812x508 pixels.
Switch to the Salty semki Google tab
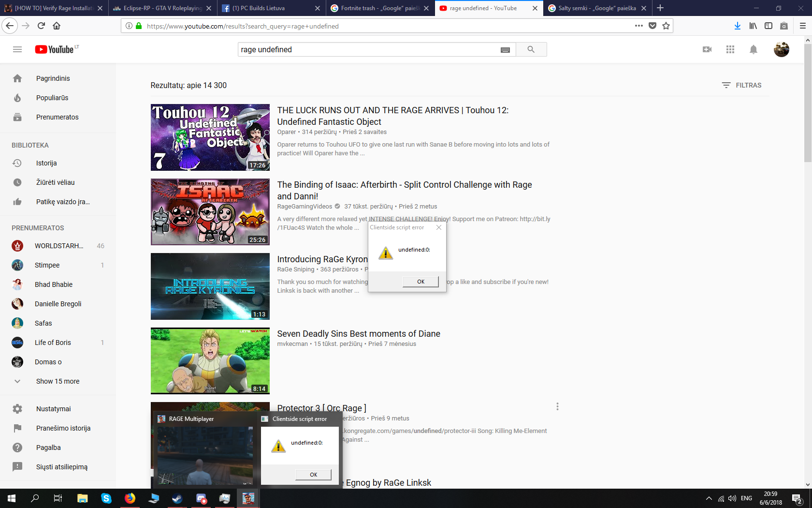(597, 8)
